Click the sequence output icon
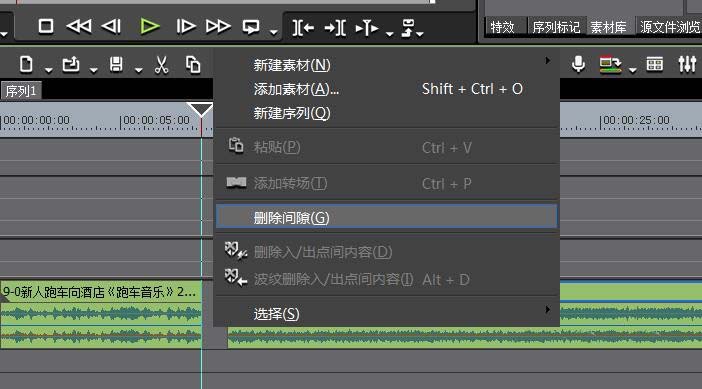 coord(610,64)
